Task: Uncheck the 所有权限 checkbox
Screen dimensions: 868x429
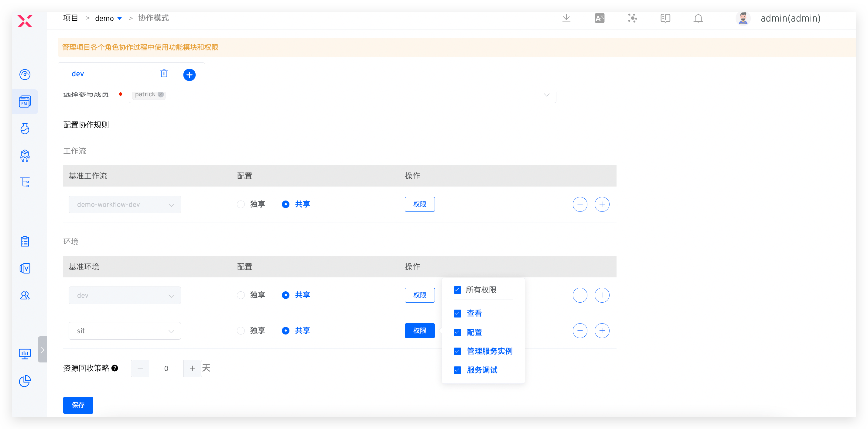Action: coord(457,290)
